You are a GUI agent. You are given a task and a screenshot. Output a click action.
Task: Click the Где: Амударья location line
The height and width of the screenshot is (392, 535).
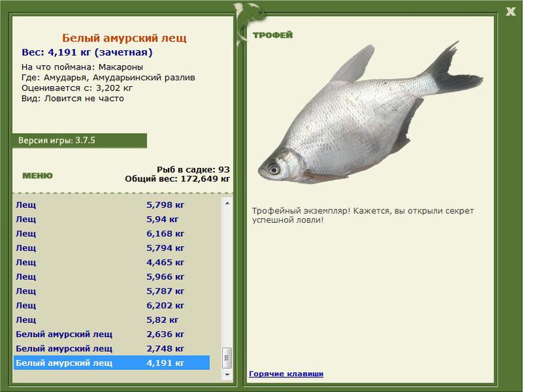[108, 78]
